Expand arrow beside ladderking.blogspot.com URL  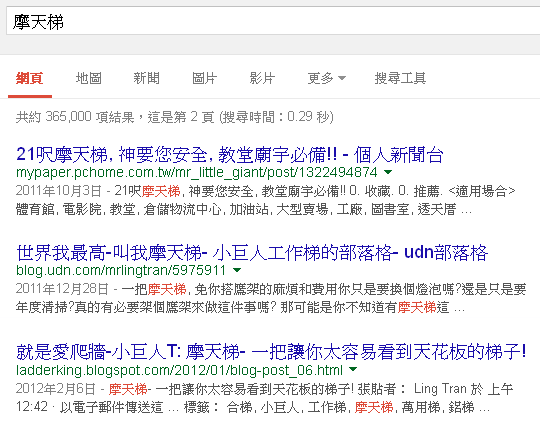353,369
